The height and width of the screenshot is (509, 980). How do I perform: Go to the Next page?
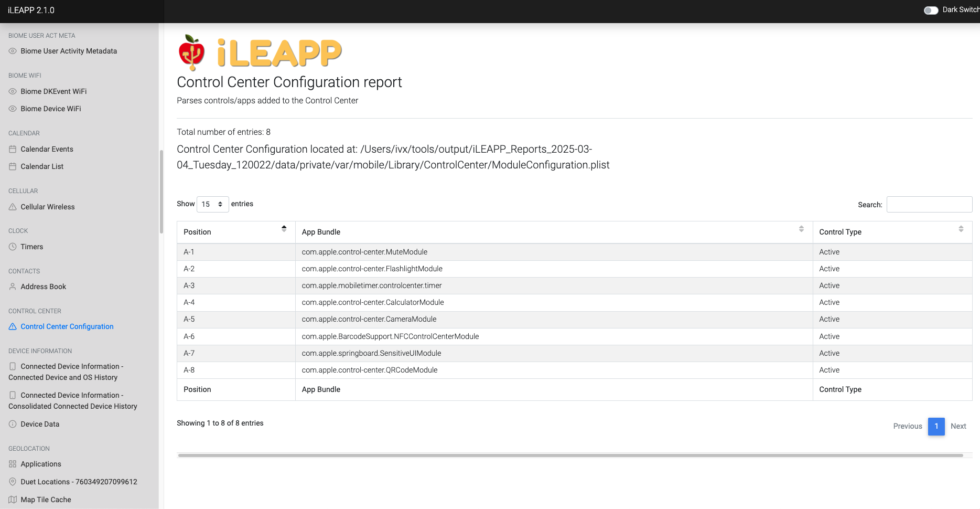(x=958, y=426)
